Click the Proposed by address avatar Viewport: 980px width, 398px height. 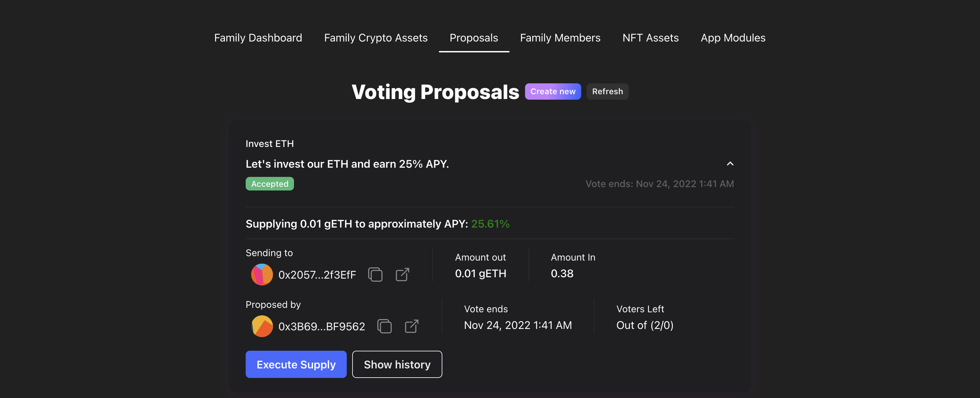pos(262,326)
